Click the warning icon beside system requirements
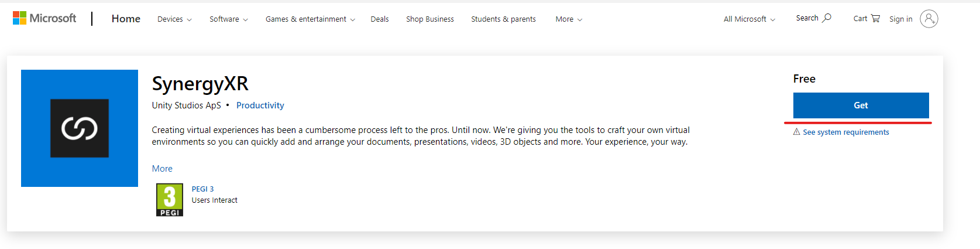Image resolution: width=980 pixels, height=249 pixels. pyautogui.click(x=796, y=132)
